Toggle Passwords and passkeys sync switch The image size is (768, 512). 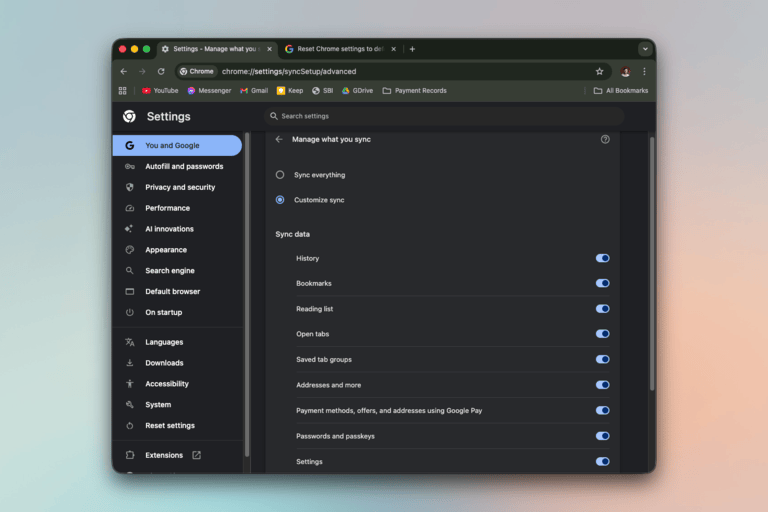(x=602, y=436)
